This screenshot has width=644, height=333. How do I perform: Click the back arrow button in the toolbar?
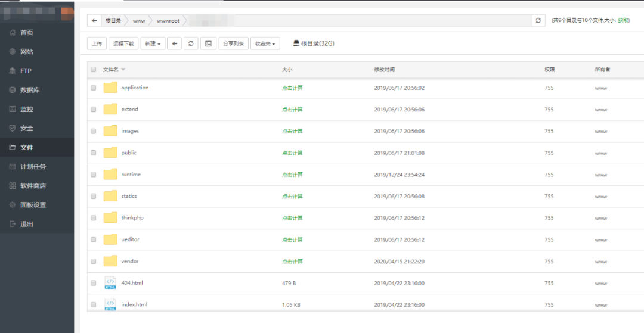[x=174, y=43]
